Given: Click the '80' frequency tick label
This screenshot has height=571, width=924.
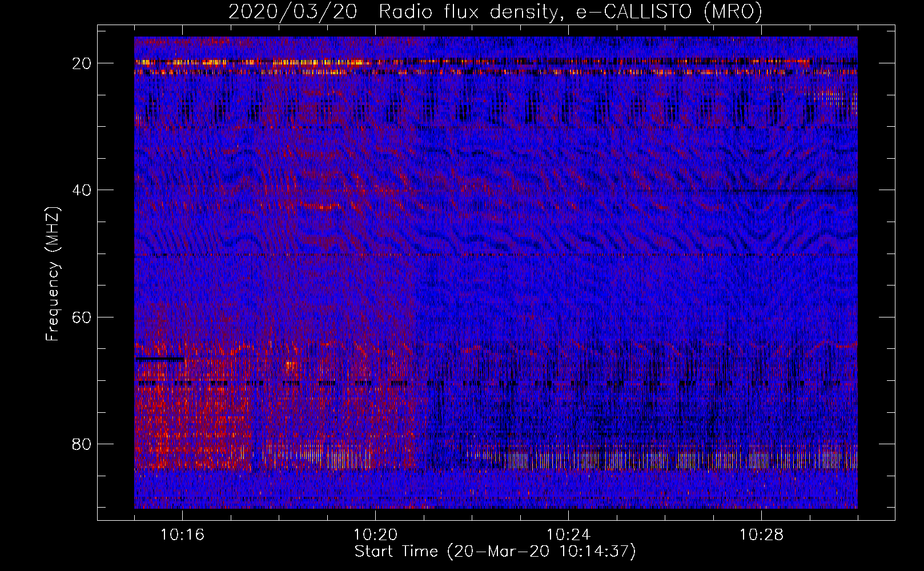Looking at the screenshot, I should tap(82, 444).
